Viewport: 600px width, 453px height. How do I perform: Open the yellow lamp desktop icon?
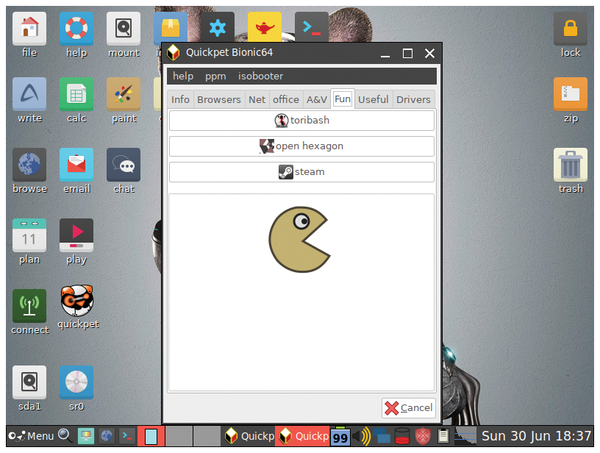pyautogui.click(x=264, y=27)
